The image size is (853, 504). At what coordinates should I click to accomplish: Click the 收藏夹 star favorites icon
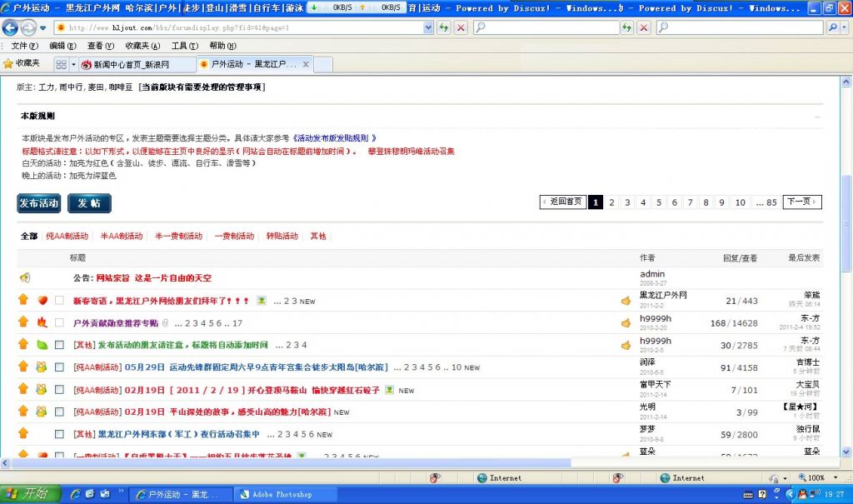coord(8,63)
